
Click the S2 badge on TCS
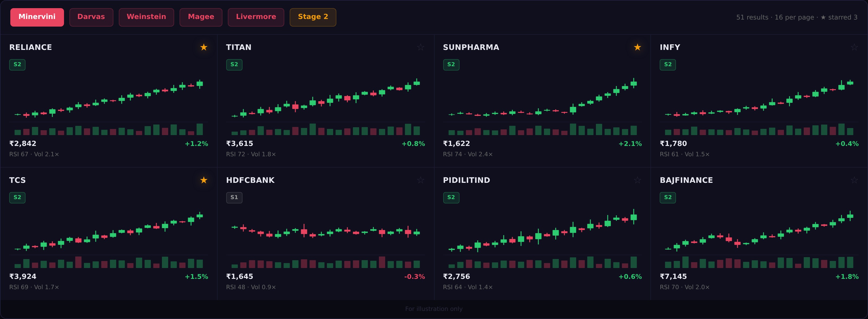17,198
